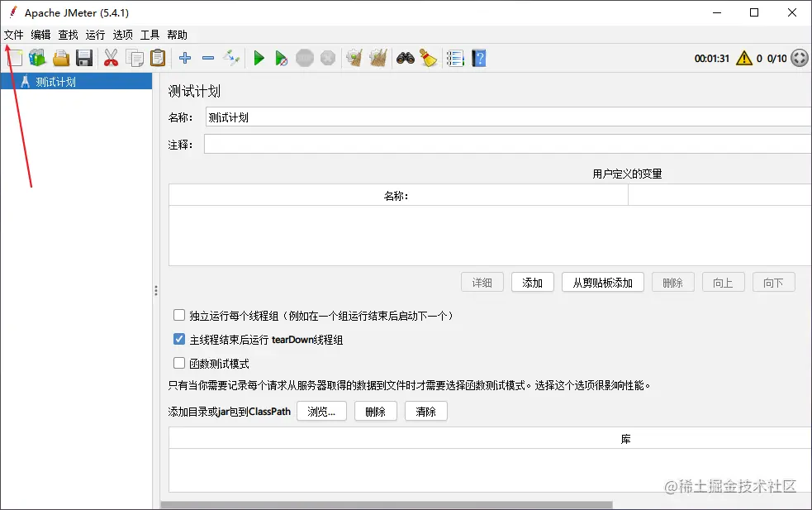Click the Copy icon
This screenshot has width=812, height=510.
135,58
